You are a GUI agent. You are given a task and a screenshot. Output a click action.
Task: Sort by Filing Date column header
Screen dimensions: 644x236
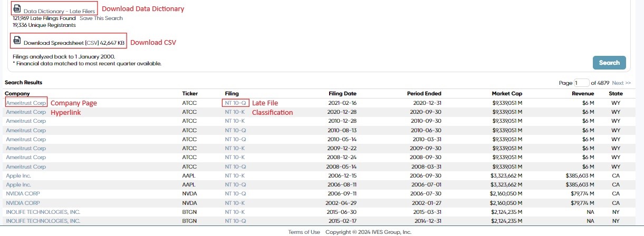point(342,93)
